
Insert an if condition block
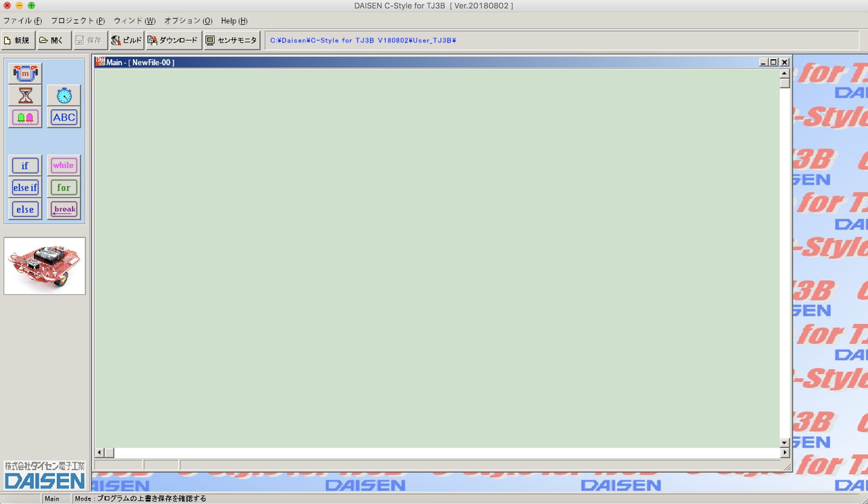[x=24, y=165]
